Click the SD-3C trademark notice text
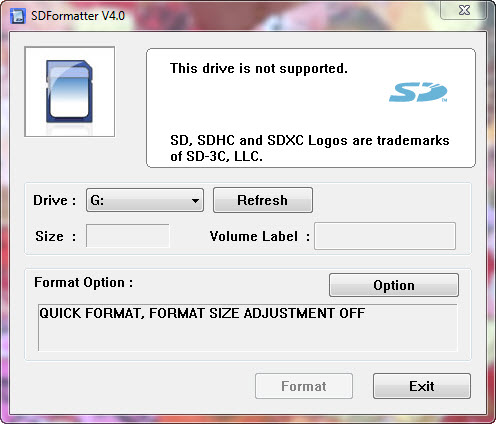496x424 pixels. tap(310, 148)
